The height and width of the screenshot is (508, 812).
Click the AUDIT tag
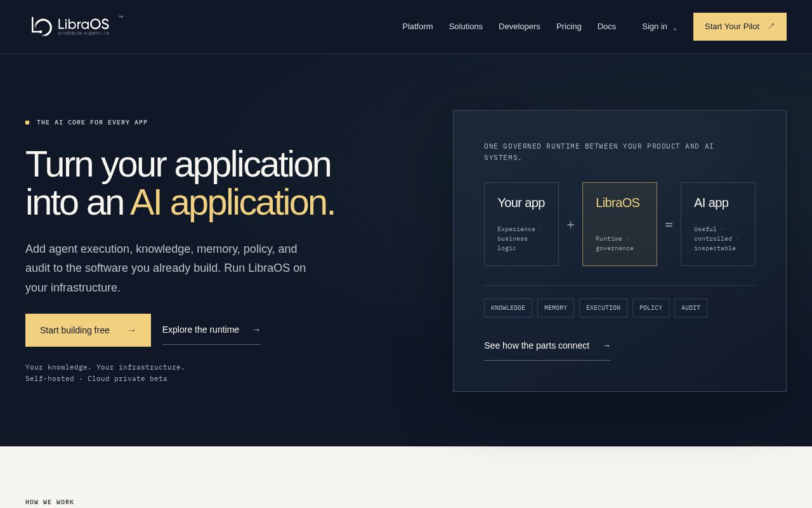pyautogui.click(x=691, y=308)
